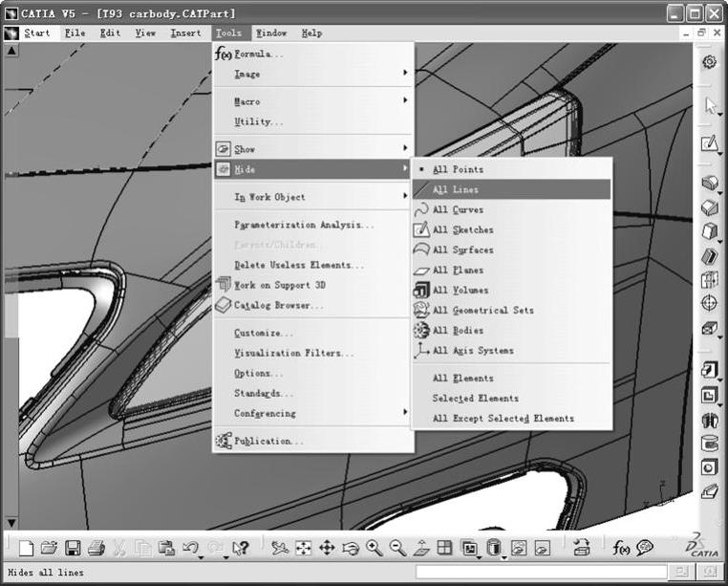Open the Help menu
The image size is (728, 586).
pyautogui.click(x=311, y=33)
